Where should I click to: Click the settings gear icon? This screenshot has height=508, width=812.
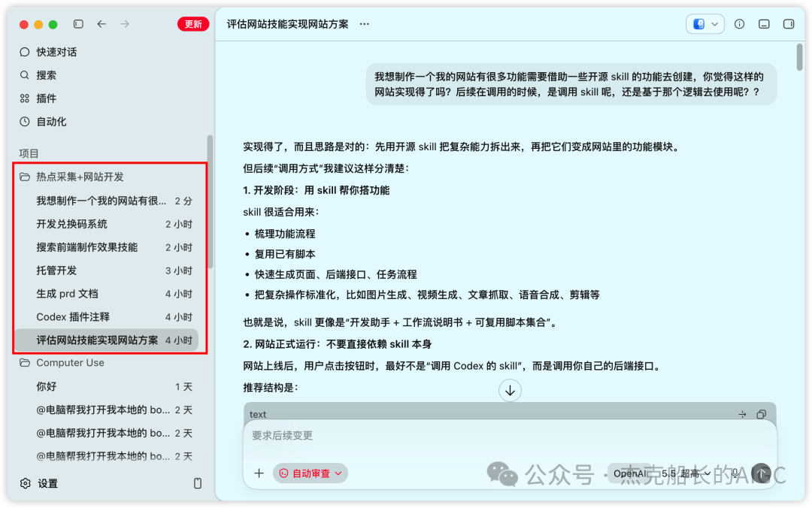coord(25,484)
